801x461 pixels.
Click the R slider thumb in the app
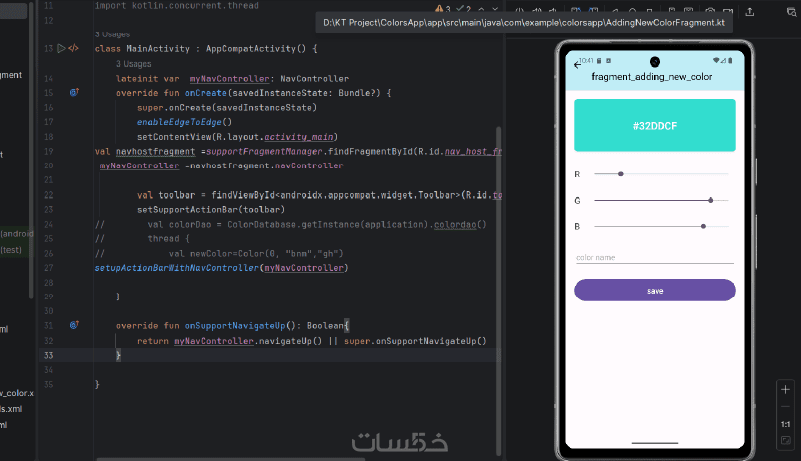click(621, 174)
